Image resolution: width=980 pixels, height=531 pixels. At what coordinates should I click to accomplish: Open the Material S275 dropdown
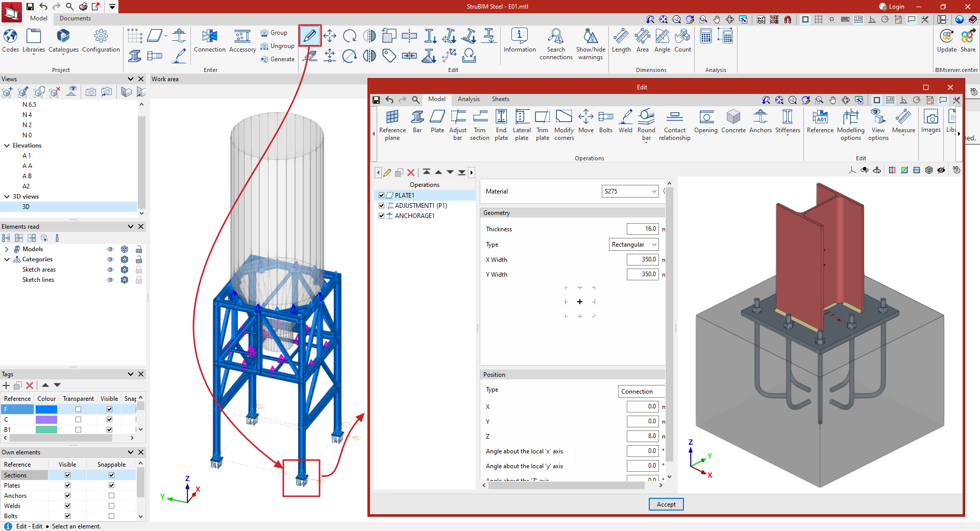click(630, 191)
